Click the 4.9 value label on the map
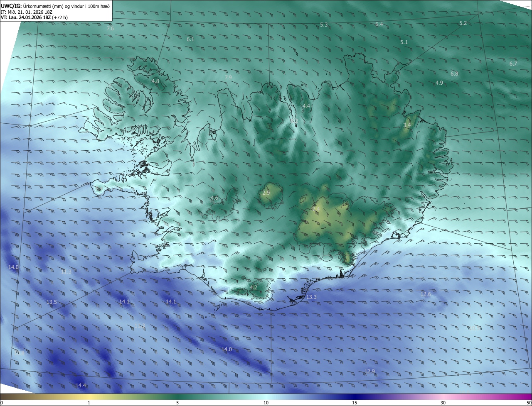 (439, 83)
